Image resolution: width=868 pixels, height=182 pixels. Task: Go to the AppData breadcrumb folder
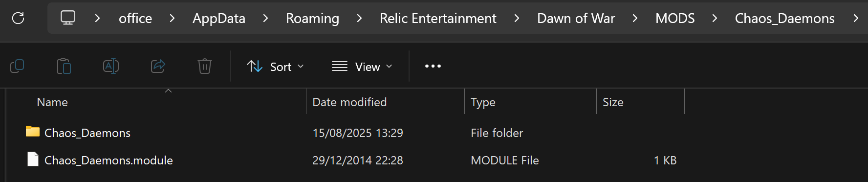coord(219,19)
